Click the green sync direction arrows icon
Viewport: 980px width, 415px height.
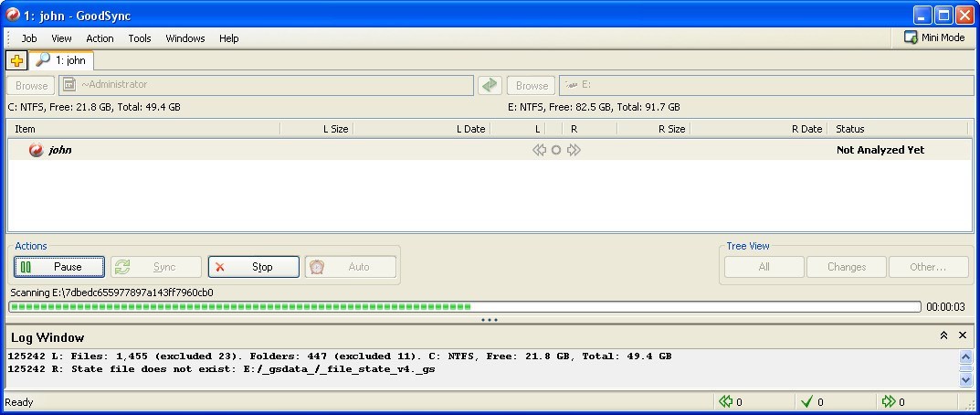click(x=490, y=85)
